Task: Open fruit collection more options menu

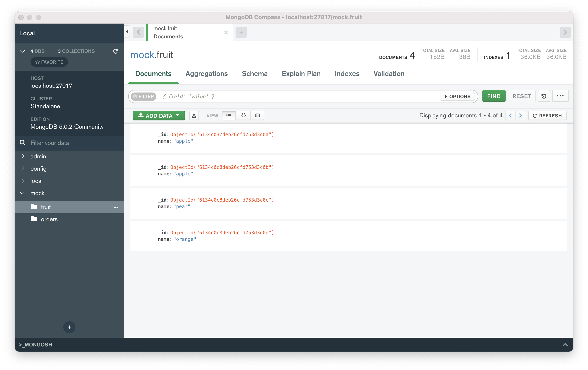Action: [116, 208]
